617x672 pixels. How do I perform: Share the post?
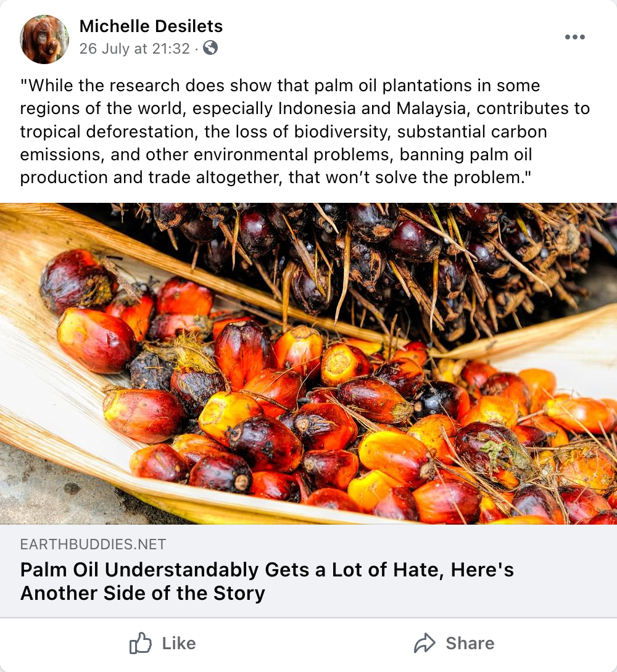[455, 643]
